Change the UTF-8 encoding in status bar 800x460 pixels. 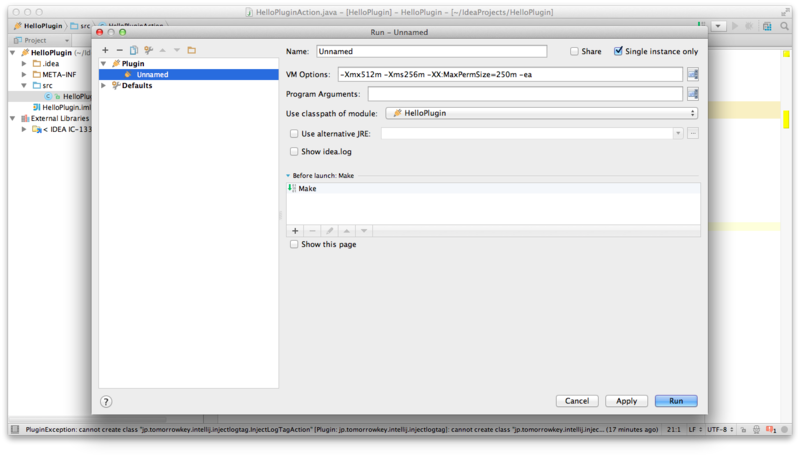point(721,430)
